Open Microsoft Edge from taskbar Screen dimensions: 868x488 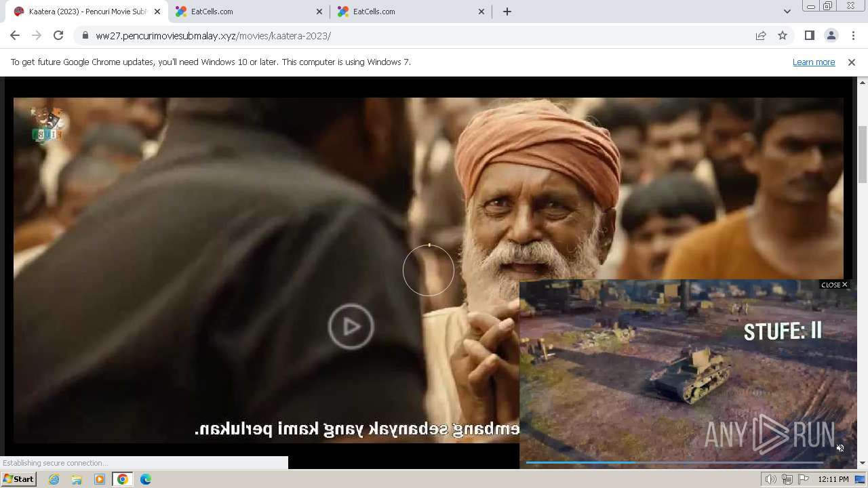(x=146, y=479)
